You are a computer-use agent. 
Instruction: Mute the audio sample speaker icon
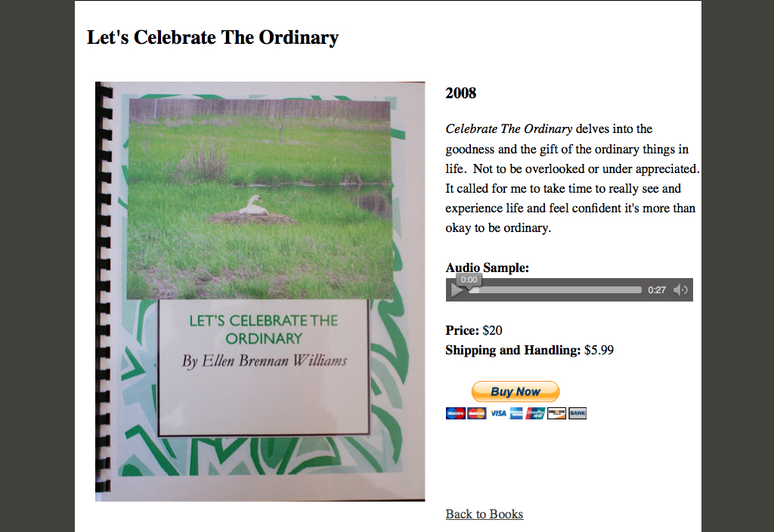point(681,290)
